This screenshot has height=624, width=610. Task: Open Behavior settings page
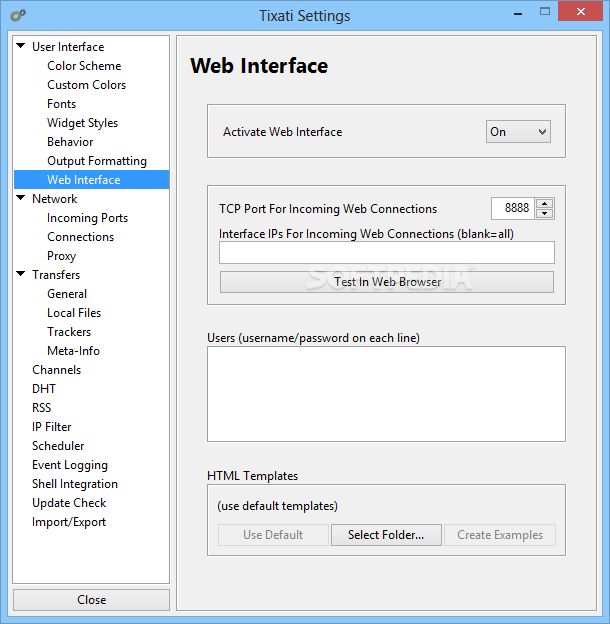coord(70,142)
